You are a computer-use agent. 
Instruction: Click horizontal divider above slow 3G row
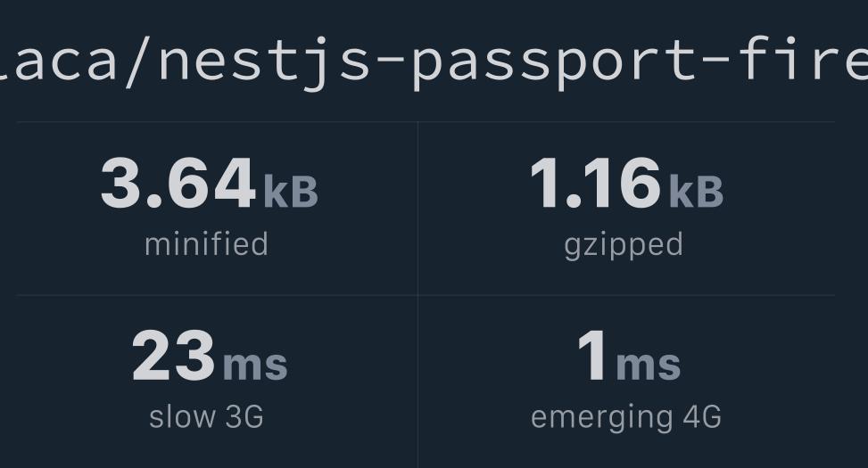[x=426, y=295]
